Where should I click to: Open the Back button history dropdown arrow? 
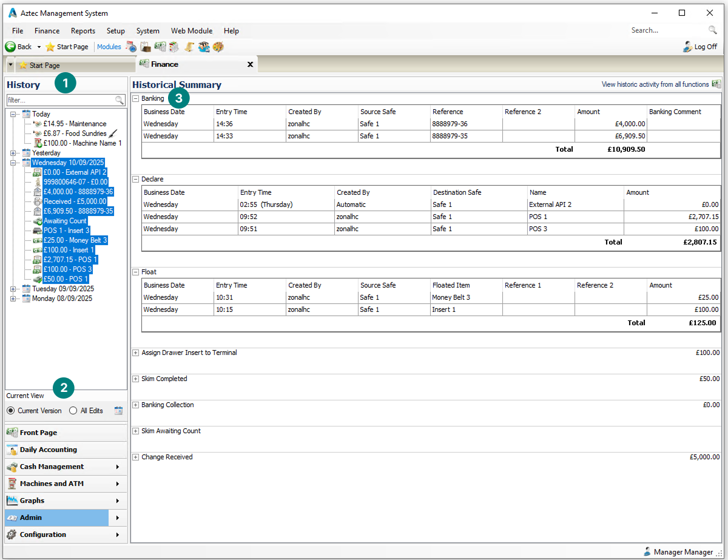pyautogui.click(x=39, y=47)
